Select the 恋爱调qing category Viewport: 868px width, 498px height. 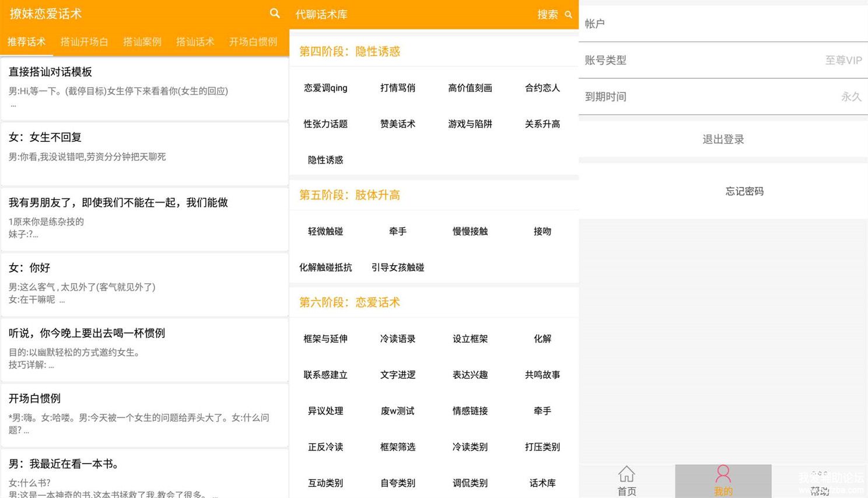[x=325, y=88]
